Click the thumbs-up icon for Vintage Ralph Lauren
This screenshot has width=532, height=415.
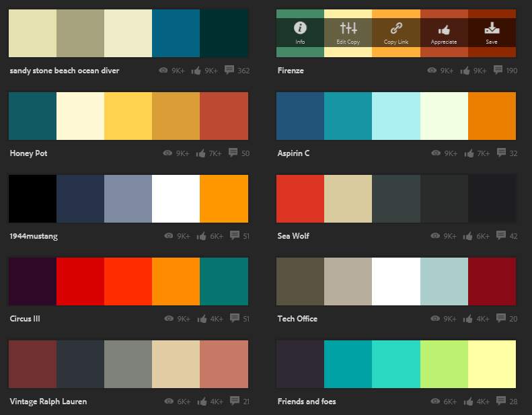click(202, 402)
